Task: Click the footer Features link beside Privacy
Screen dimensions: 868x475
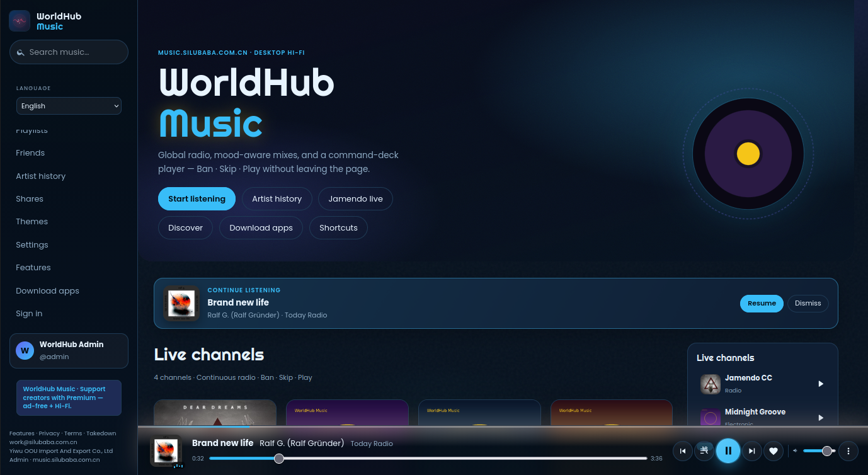Action: tap(22, 433)
